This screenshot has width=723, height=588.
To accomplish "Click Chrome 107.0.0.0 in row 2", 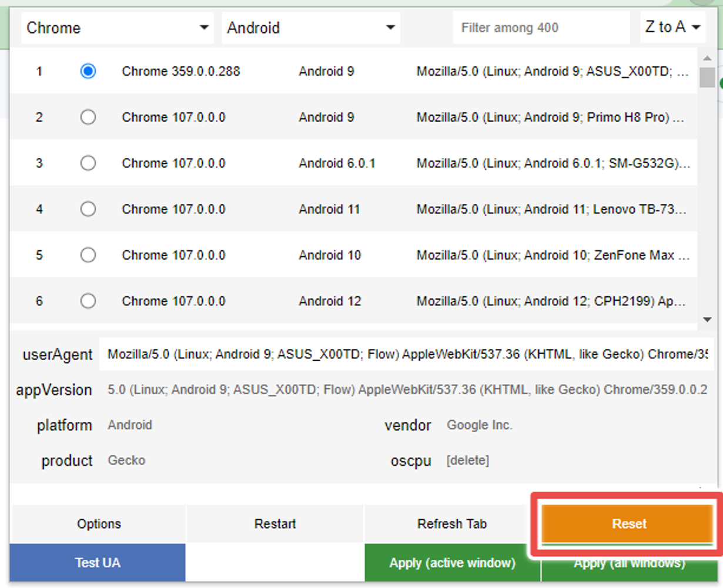I will tap(173, 117).
